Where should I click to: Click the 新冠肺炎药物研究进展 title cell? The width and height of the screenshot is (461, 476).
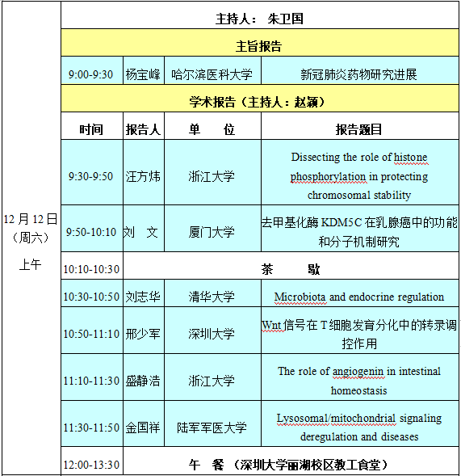tap(360, 70)
